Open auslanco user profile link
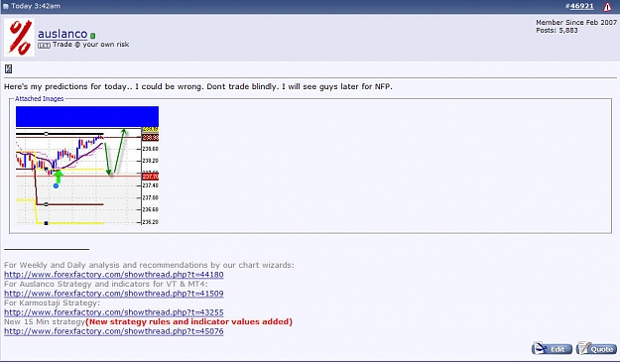Screen dimensions: 620x364 tap(62, 34)
